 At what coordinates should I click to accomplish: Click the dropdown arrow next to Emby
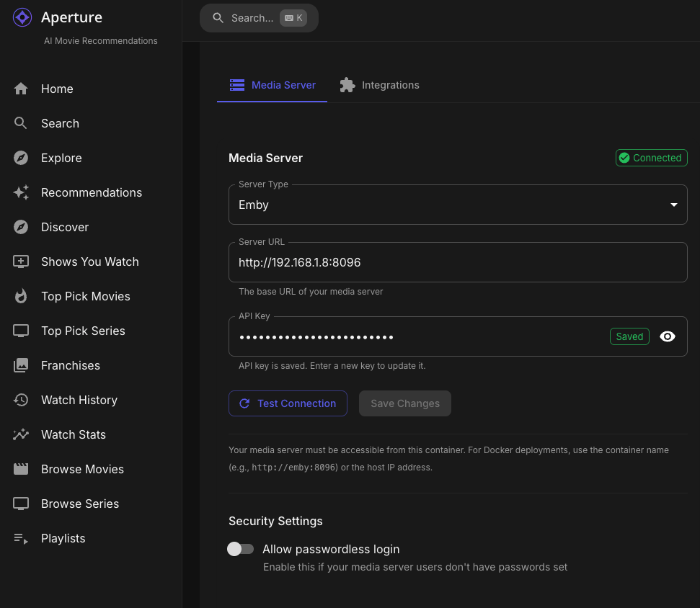tap(673, 205)
